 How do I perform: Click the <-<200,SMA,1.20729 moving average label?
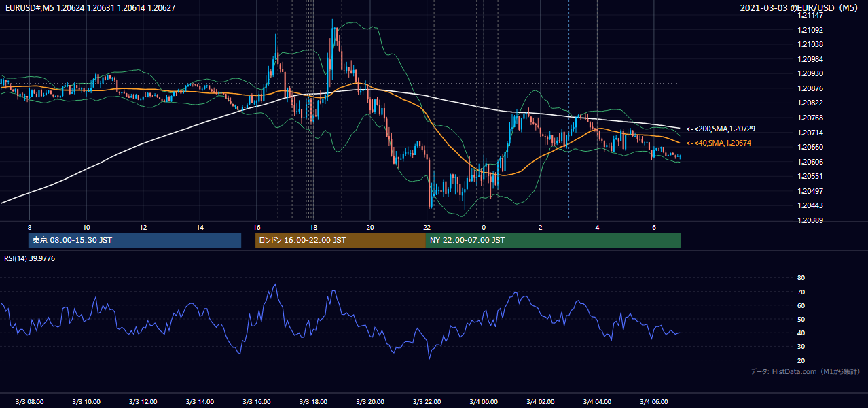pyautogui.click(x=721, y=129)
